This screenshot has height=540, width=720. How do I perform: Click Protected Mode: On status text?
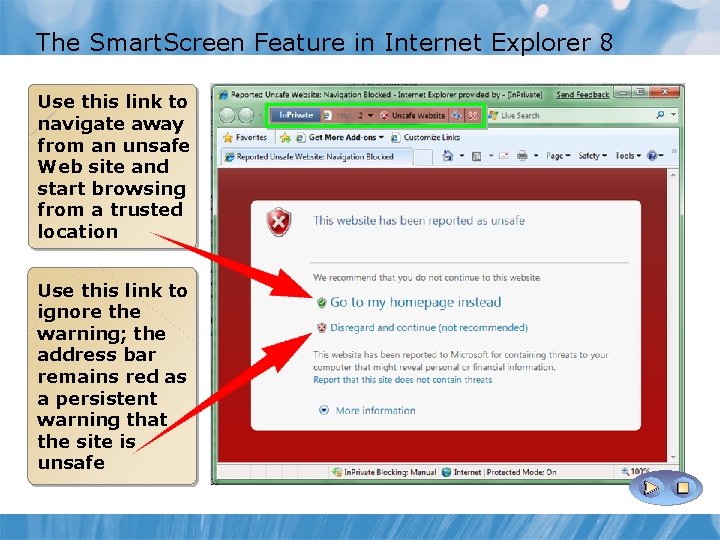pyautogui.click(x=522, y=472)
